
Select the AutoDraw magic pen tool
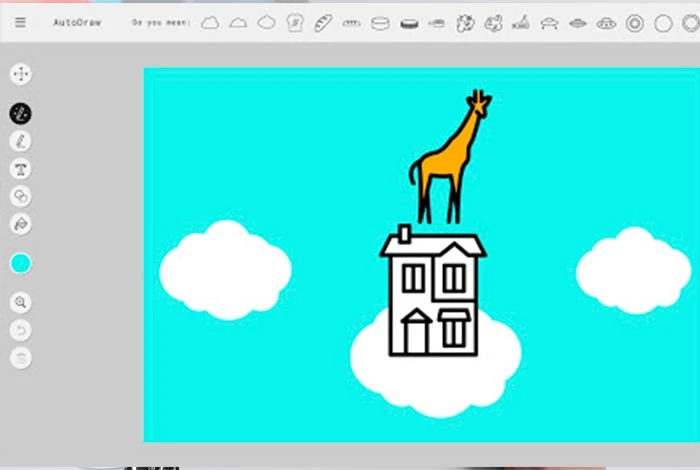tap(21, 114)
